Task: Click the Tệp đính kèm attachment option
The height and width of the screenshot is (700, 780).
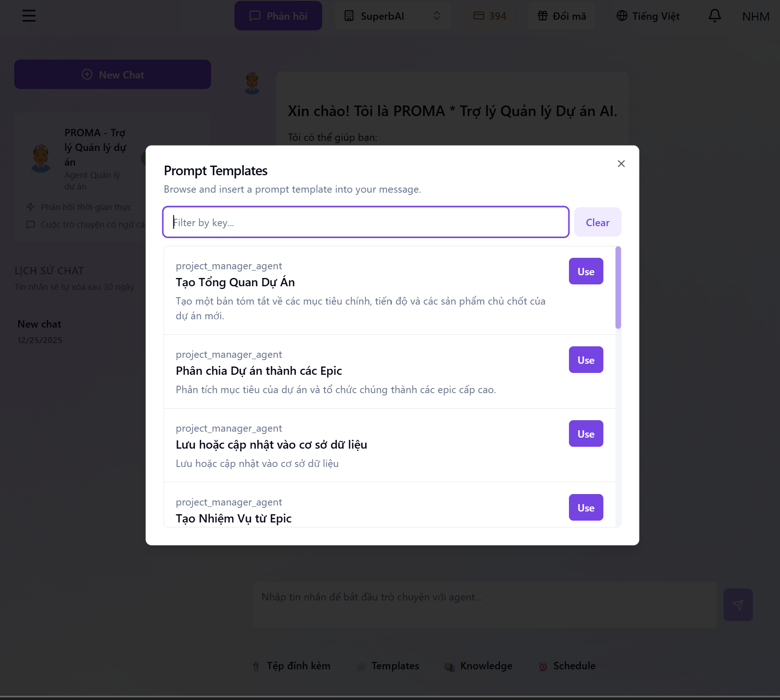Action: click(x=291, y=666)
